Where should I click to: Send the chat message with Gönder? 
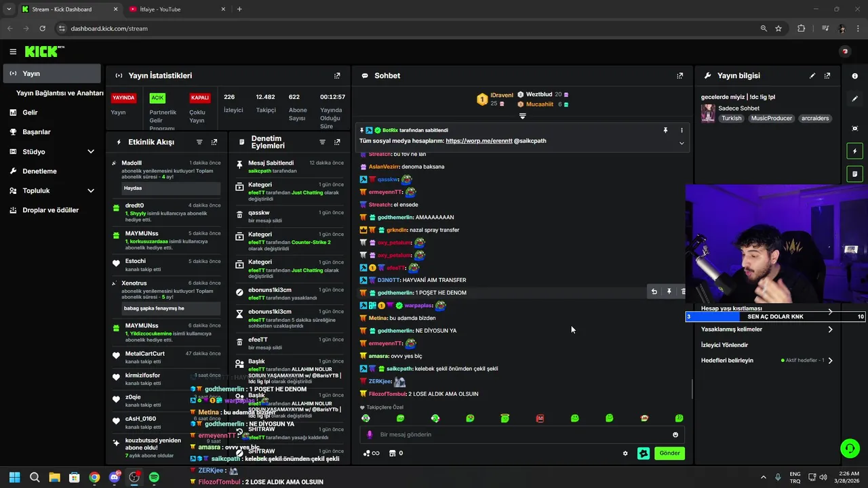669,453
